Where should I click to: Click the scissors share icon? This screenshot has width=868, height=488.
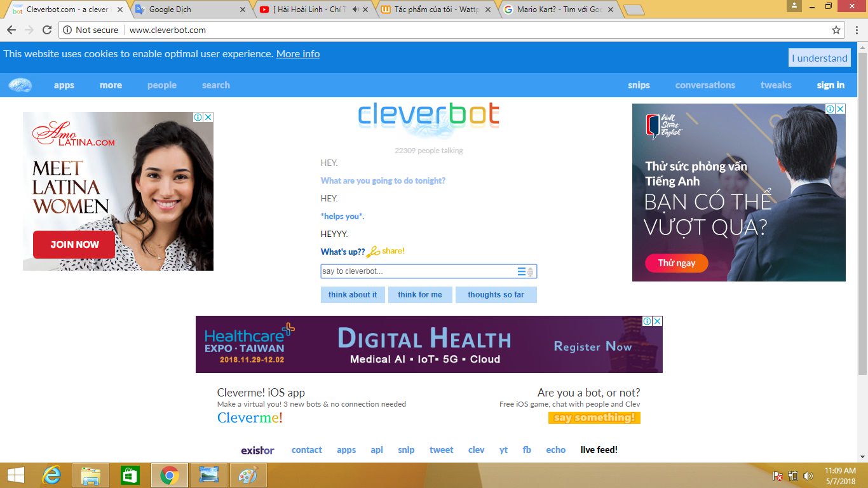pyautogui.click(x=373, y=252)
